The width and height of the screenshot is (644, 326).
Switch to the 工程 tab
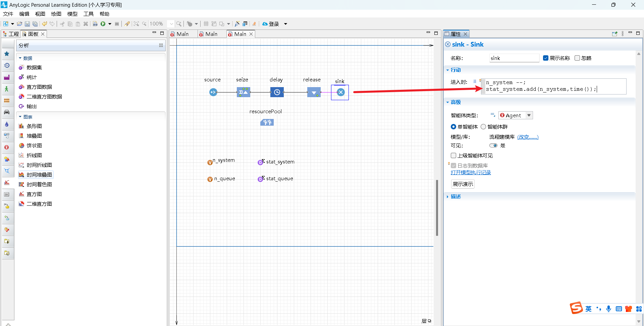tap(11, 34)
